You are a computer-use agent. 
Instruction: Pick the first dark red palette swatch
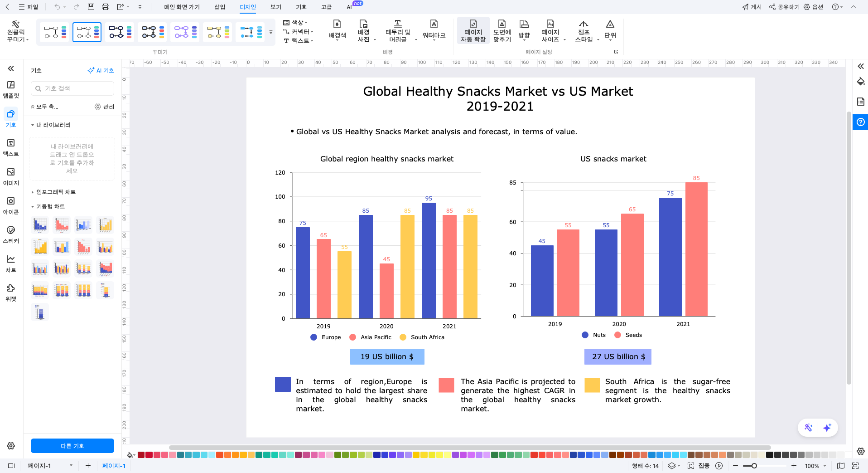[141, 455]
